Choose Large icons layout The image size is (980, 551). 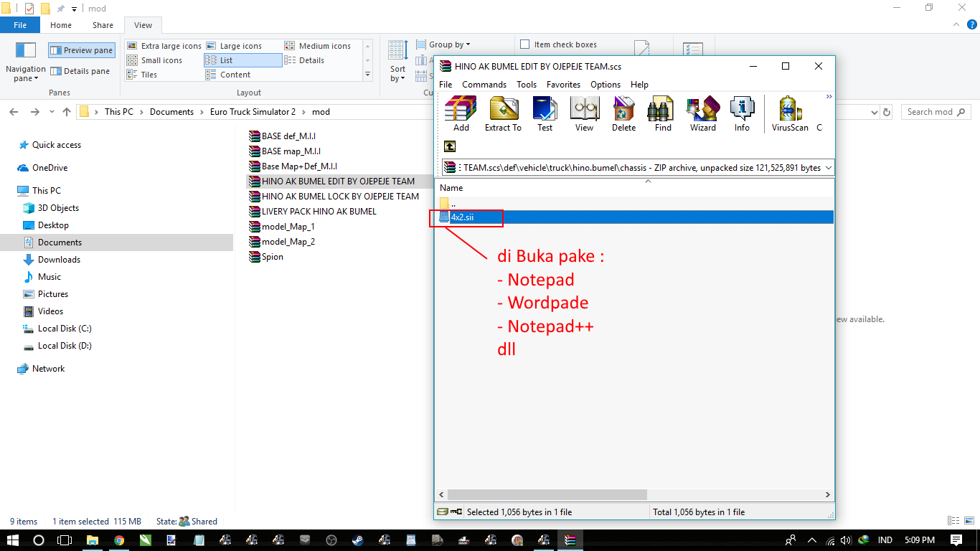[x=234, y=46]
